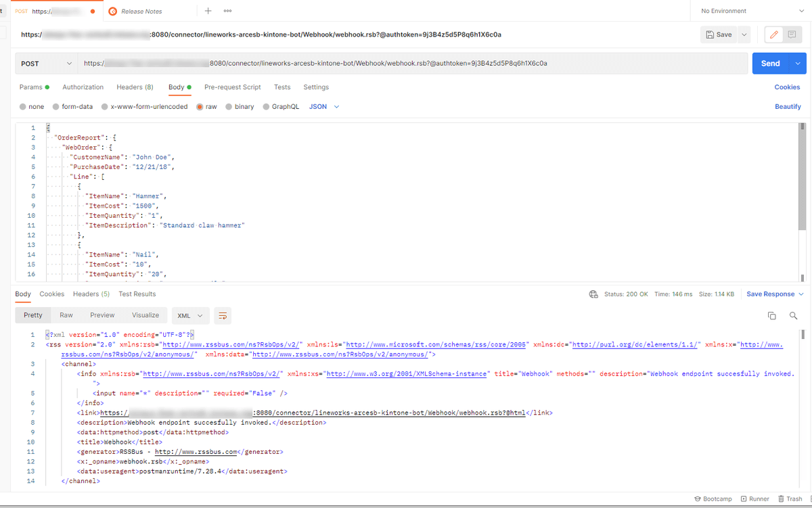
Task: Open the request Settings tab
Action: 316,87
